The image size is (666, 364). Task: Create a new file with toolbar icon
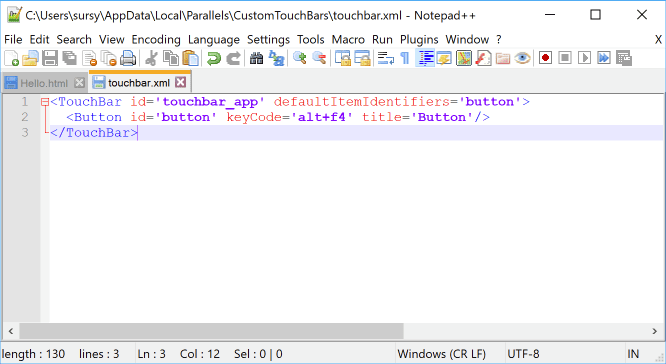point(11,58)
